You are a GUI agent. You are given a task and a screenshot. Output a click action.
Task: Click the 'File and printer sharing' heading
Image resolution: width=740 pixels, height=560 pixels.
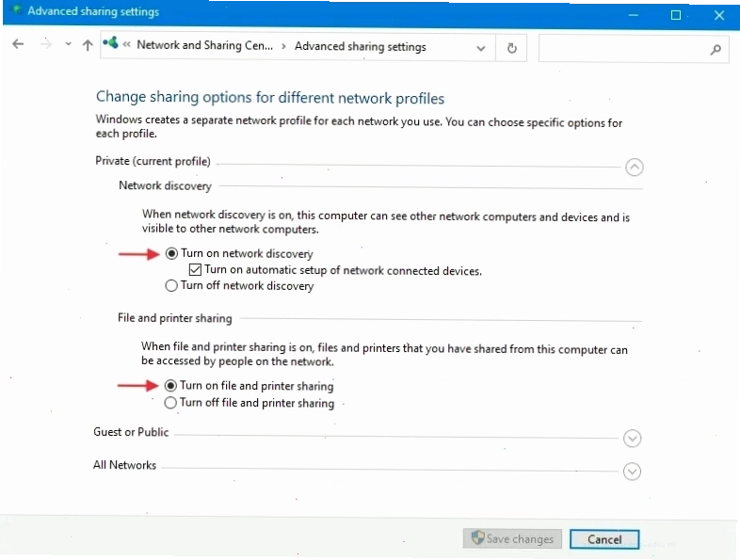point(174,318)
